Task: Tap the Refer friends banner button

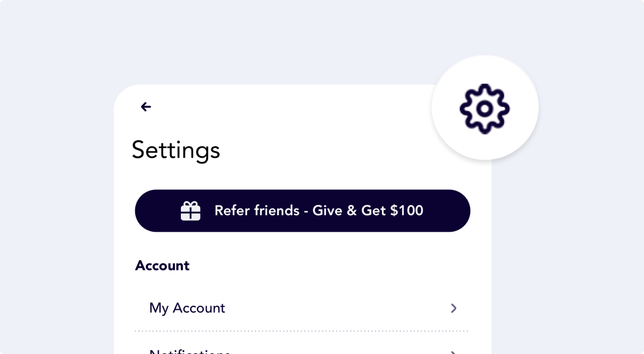Action: point(303,211)
